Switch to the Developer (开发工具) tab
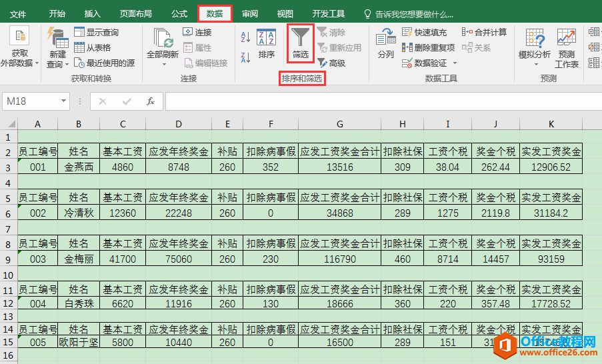 tap(329, 14)
